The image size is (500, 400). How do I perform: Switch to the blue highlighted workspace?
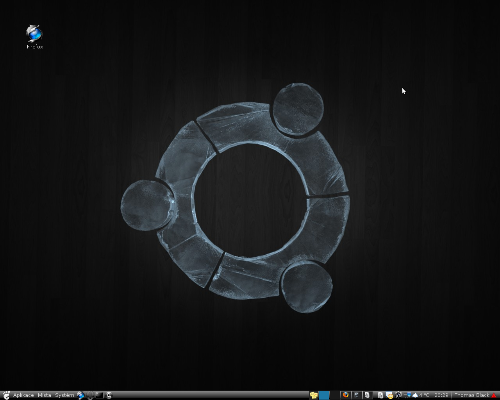[x=324, y=395]
